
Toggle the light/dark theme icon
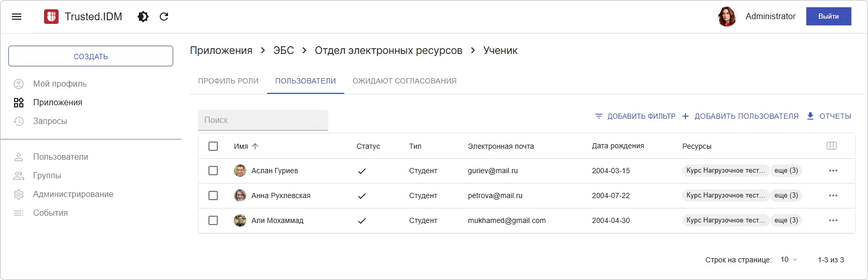(143, 17)
